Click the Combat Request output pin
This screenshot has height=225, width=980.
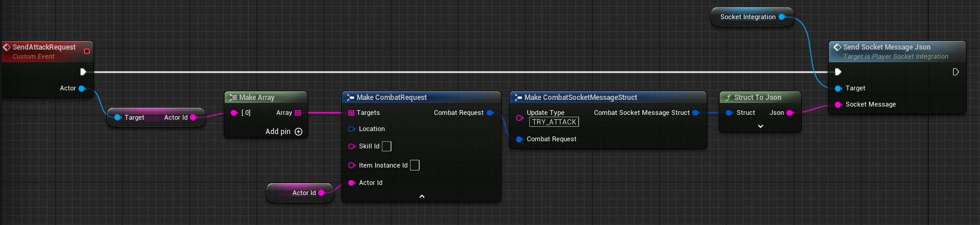click(490, 113)
